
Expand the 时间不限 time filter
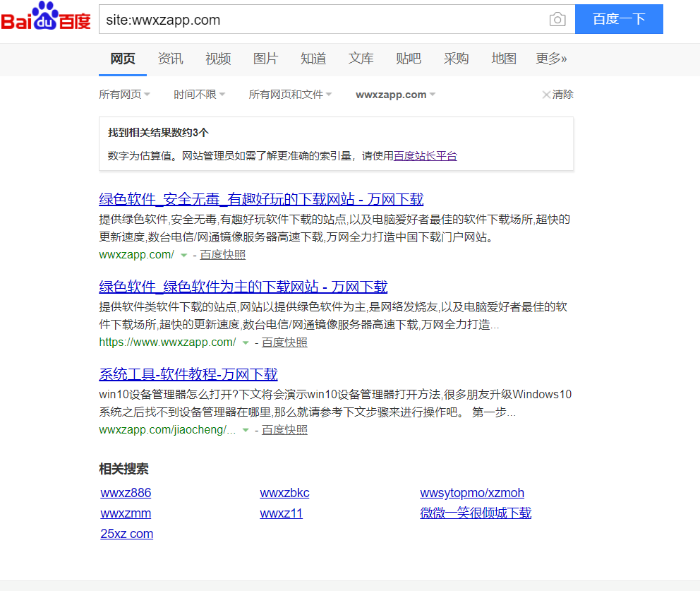point(200,94)
